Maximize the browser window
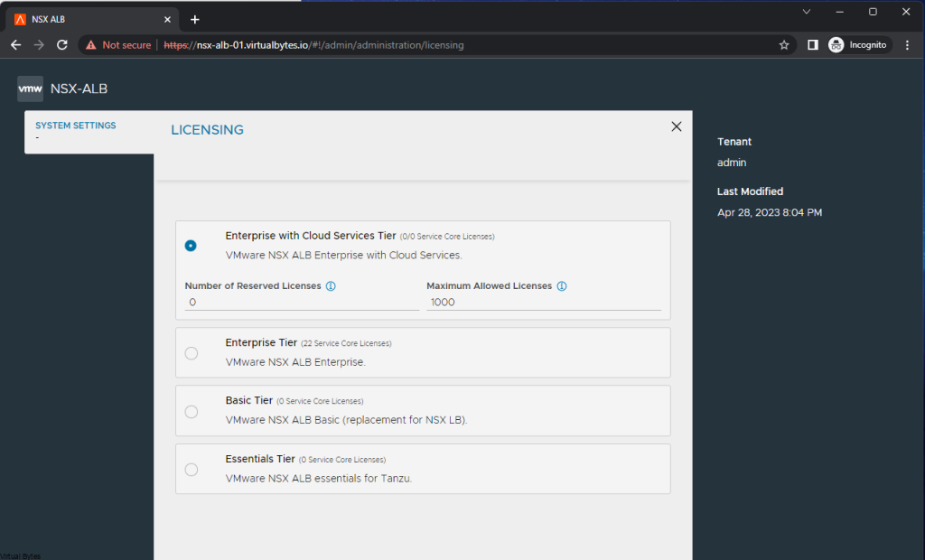 tap(874, 12)
